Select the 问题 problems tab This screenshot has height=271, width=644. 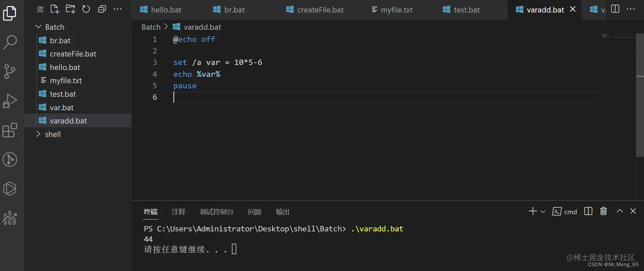click(x=255, y=212)
